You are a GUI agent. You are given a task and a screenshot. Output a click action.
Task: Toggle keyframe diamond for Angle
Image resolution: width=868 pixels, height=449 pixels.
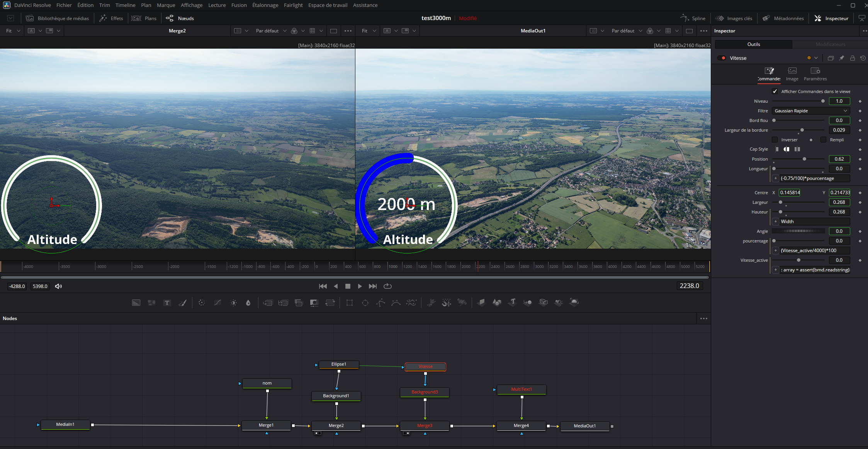(x=860, y=231)
